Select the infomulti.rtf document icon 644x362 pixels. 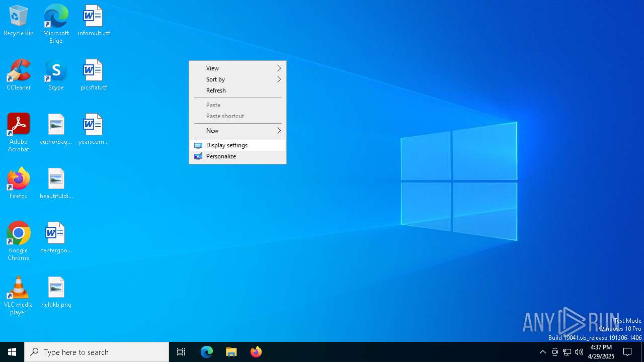tap(94, 21)
